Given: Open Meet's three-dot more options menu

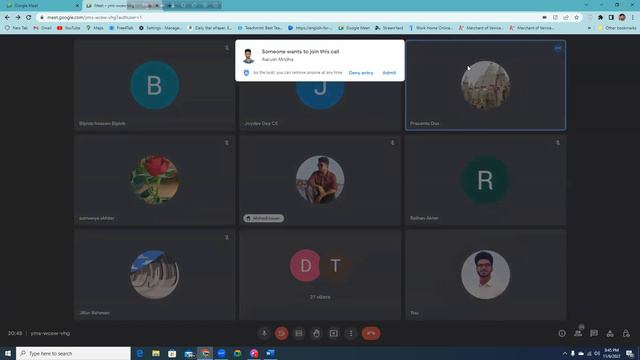Looking at the screenshot, I should pos(351,333).
